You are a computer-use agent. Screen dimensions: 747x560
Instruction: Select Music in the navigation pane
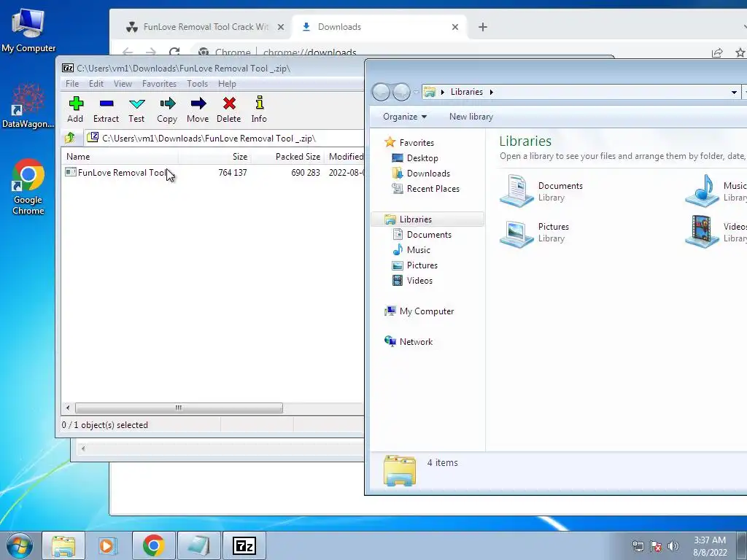(418, 249)
